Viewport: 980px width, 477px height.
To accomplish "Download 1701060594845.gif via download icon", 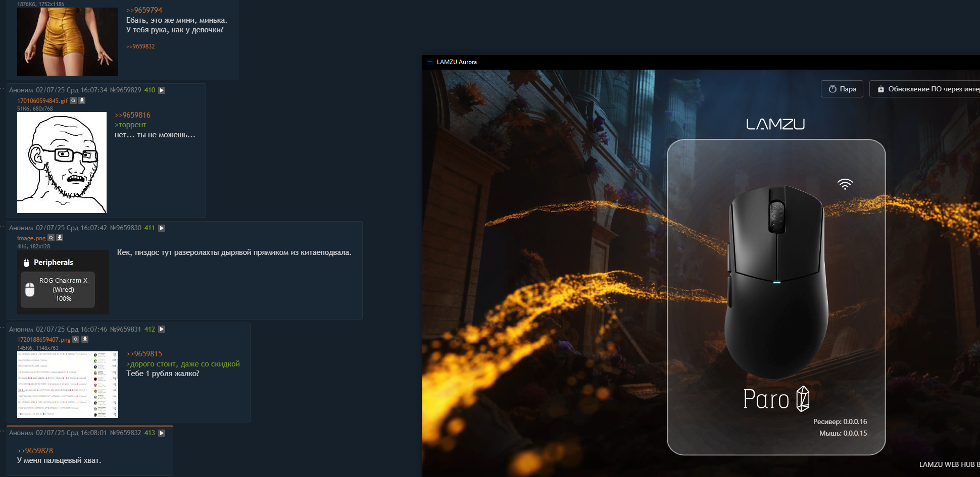I will click(x=82, y=100).
